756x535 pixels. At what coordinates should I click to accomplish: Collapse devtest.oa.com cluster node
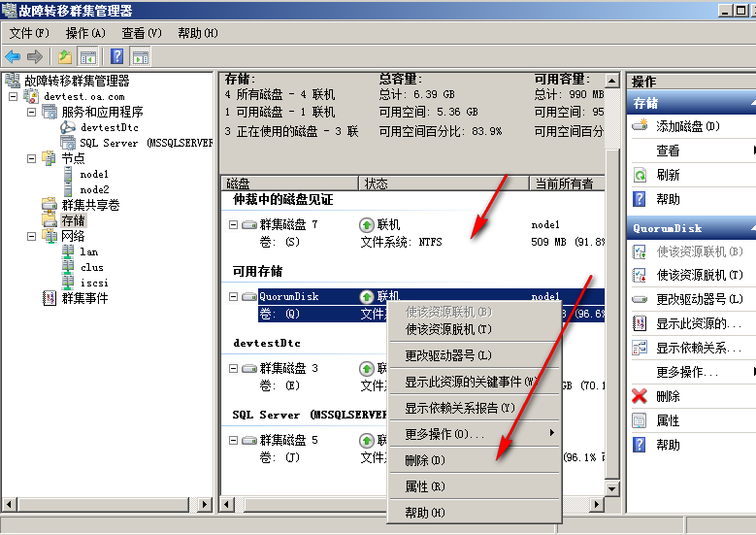click(x=14, y=96)
